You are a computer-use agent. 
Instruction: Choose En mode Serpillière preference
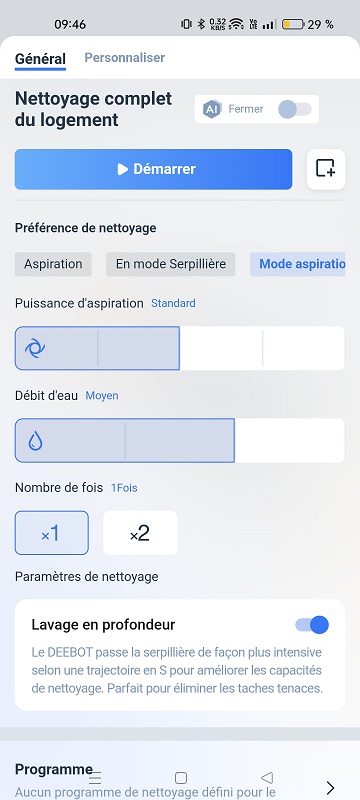coord(171,264)
